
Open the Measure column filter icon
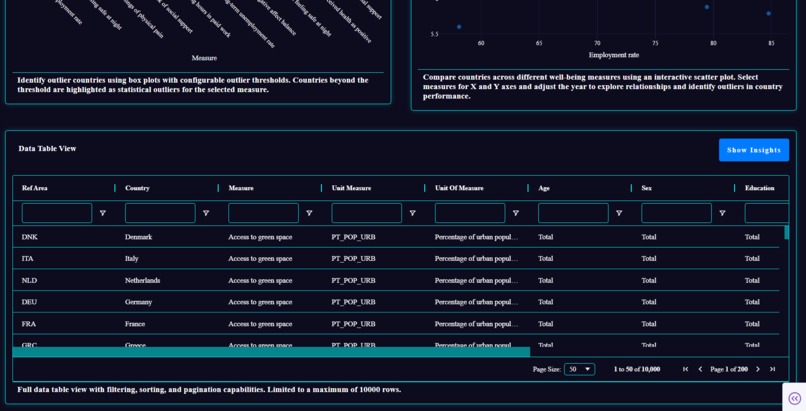(309, 213)
